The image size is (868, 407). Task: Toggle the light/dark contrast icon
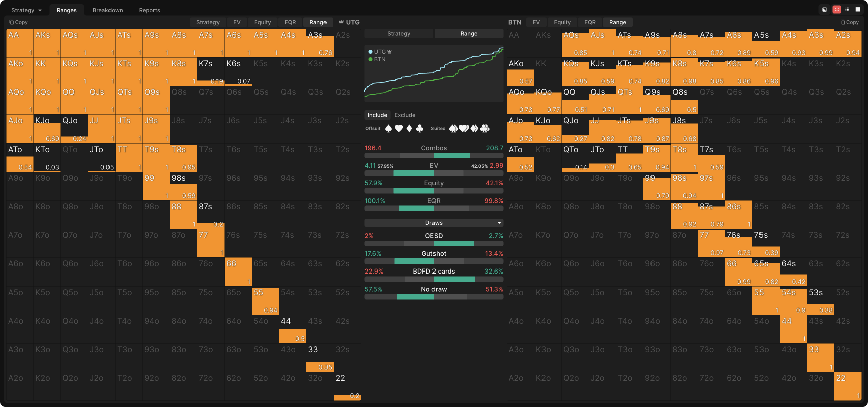[x=824, y=10]
